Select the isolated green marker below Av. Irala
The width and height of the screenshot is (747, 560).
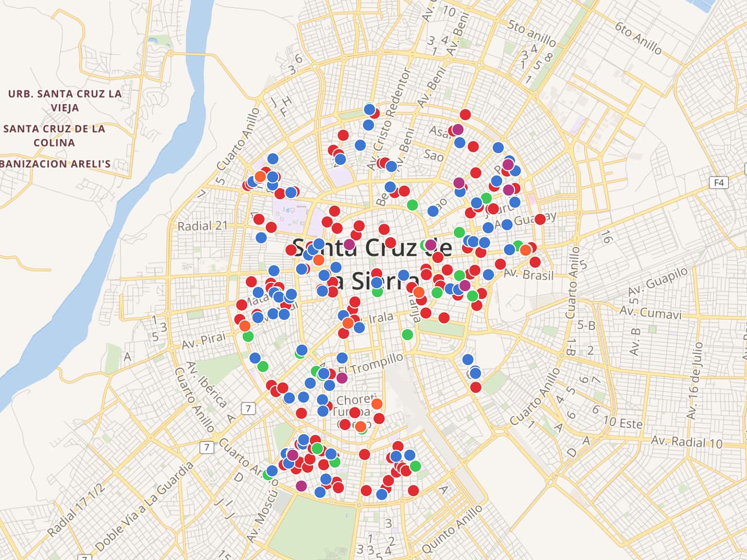408,334
